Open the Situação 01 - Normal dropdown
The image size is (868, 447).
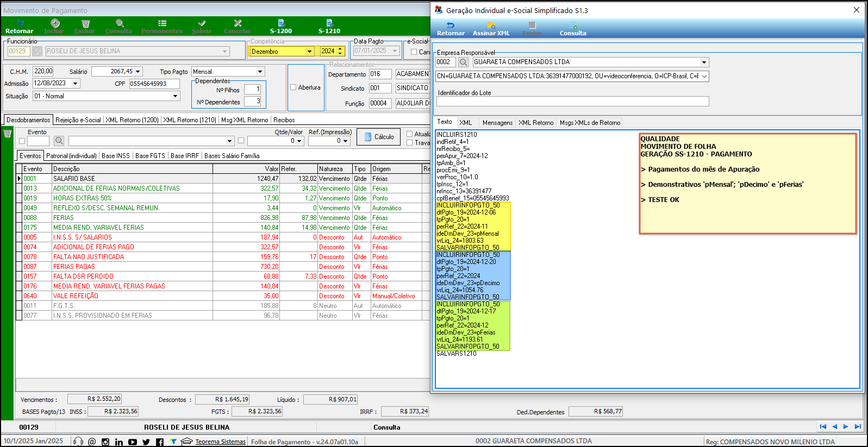175,96
